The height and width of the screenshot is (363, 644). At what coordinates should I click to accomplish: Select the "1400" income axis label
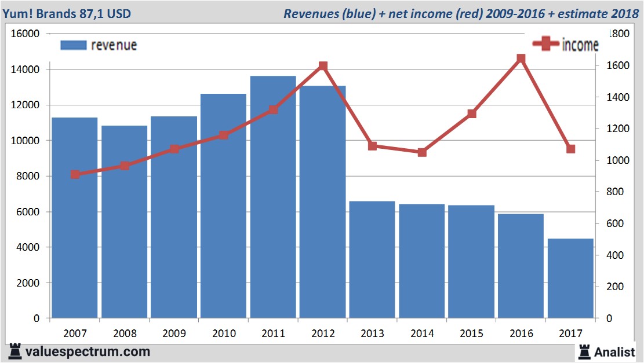618,97
